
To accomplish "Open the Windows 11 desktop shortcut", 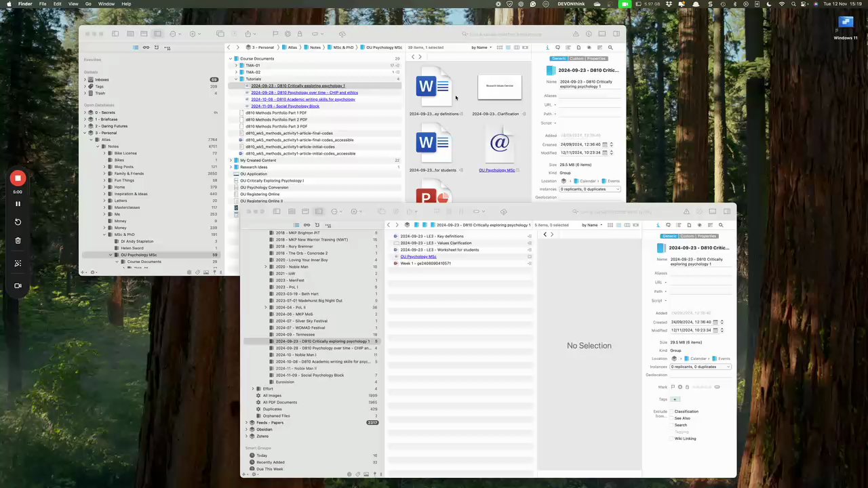I will (x=846, y=26).
